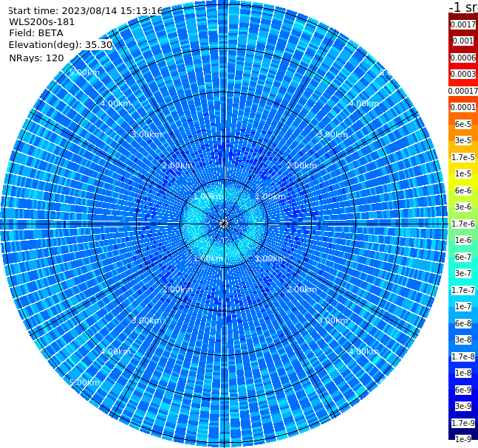Viewport: 478px width, 448px height.
Task: Click the "6e-8" colorbar tick label
Action: (x=463, y=323)
